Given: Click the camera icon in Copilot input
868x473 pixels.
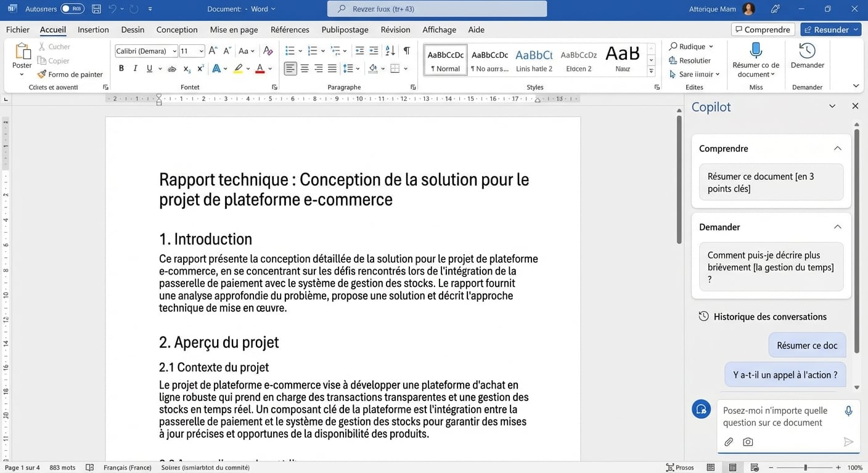Looking at the screenshot, I should [748, 442].
